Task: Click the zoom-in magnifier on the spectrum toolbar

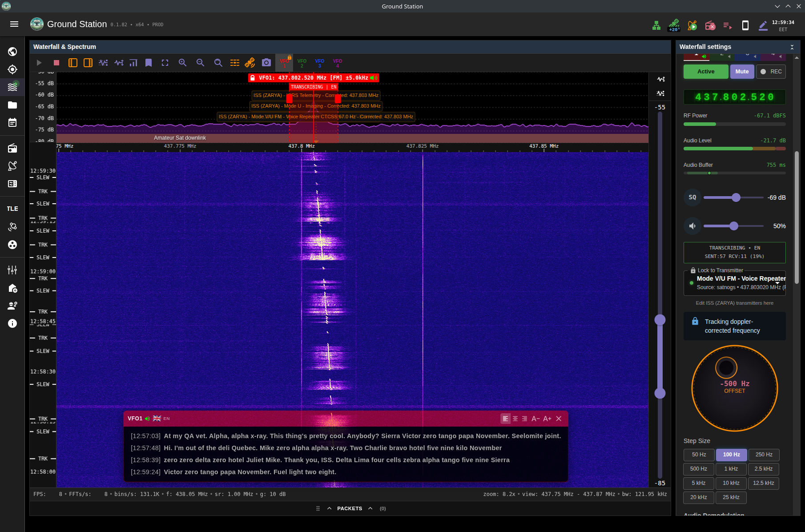Action: click(x=182, y=62)
